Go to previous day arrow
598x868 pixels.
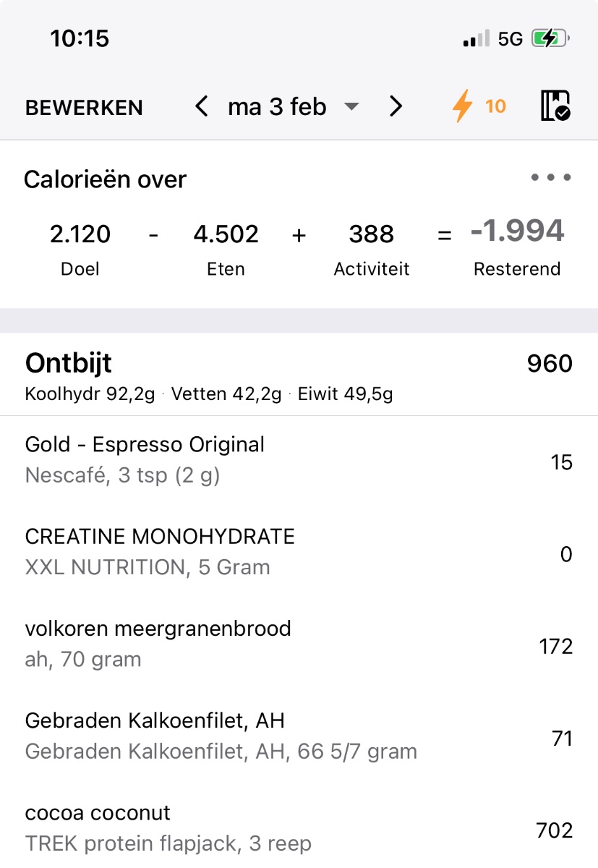coord(202,107)
